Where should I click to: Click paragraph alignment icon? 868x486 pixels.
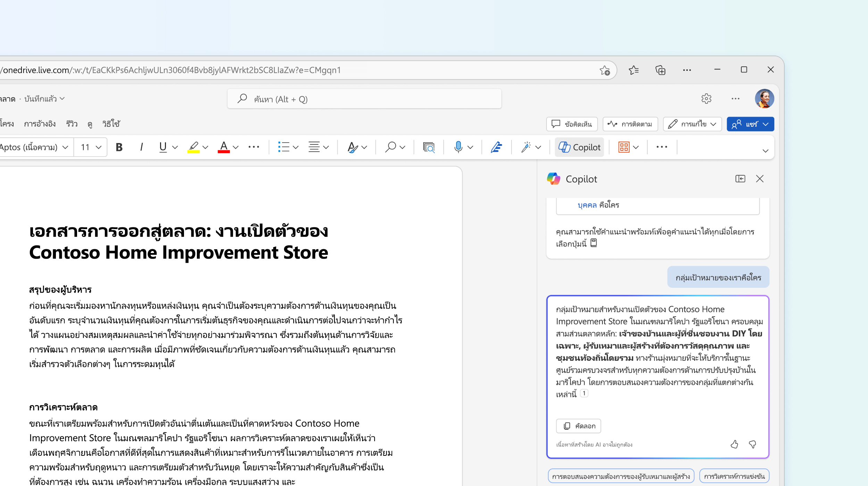pyautogui.click(x=314, y=147)
